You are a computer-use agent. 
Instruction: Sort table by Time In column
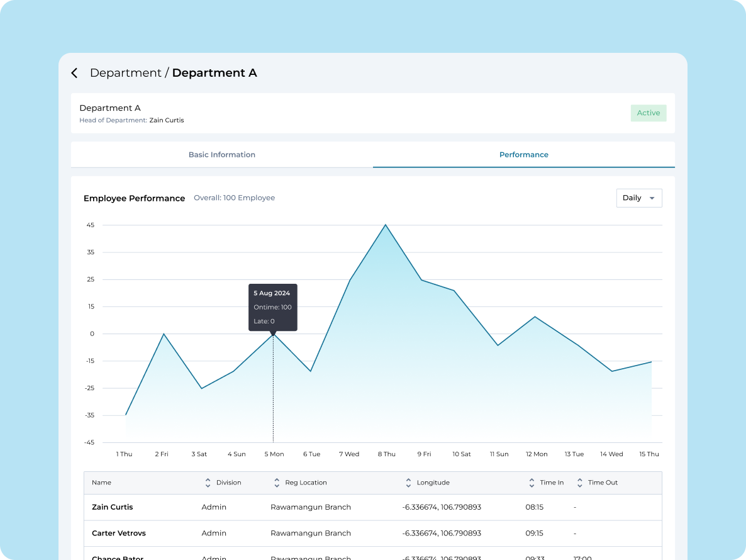pyautogui.click(x=532, y=483)
